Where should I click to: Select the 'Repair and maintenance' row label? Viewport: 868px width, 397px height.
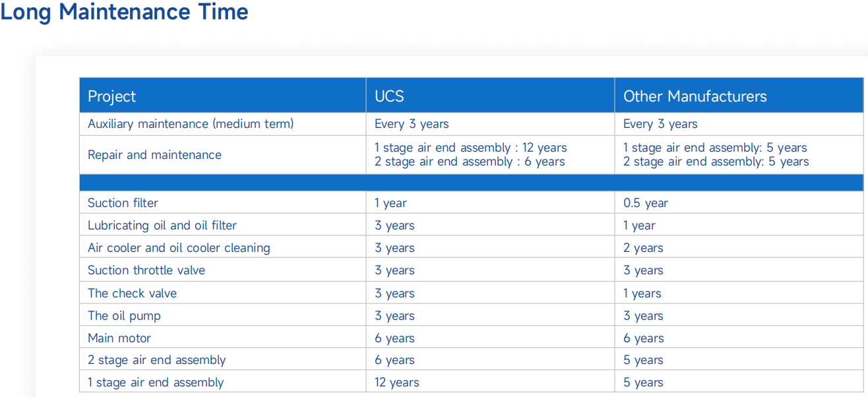[x=154, y=155]
